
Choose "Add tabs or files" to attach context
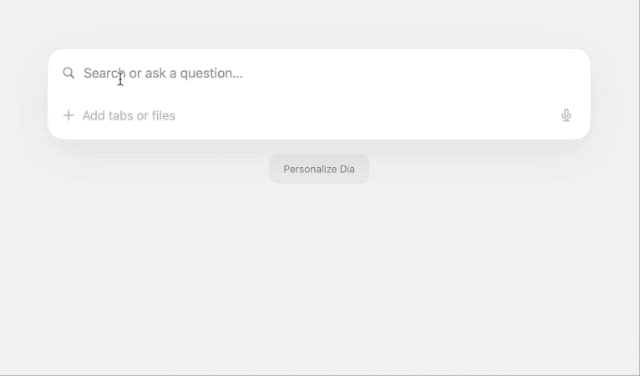(129, 116)
